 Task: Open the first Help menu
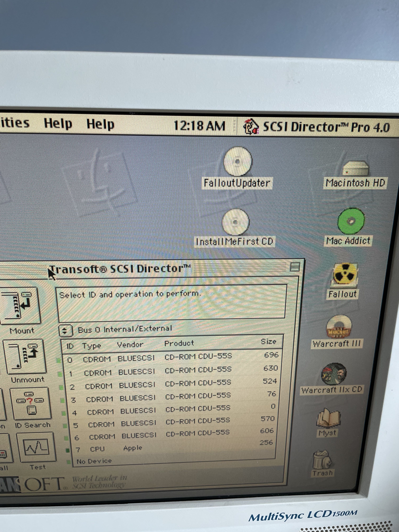(x=58, y=124)
